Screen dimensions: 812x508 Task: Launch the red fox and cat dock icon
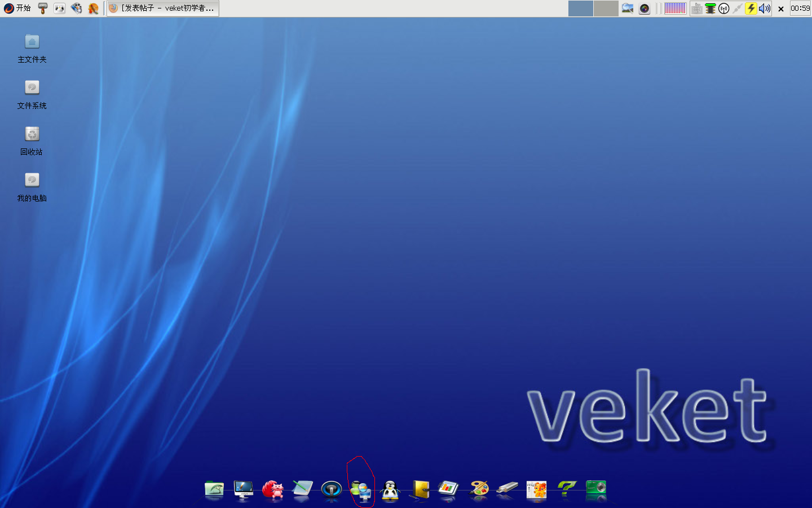pyautogui.click(x=273, y=489)
